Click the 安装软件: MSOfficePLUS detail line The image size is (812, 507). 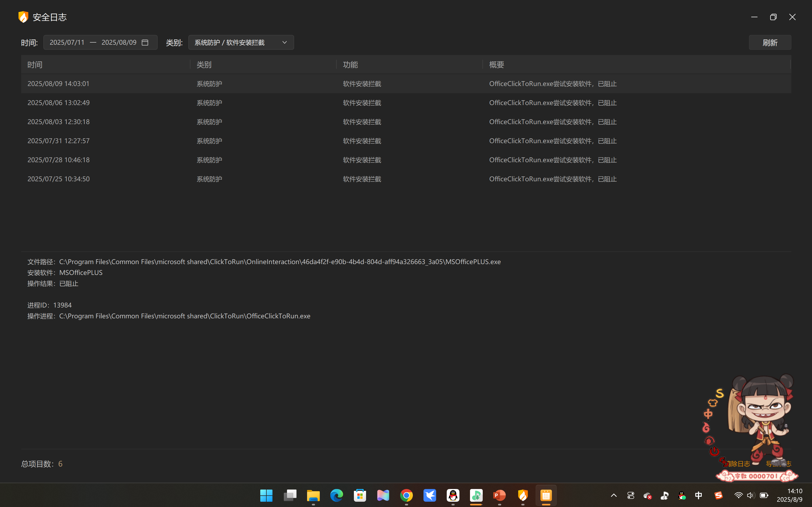point(65,273)
